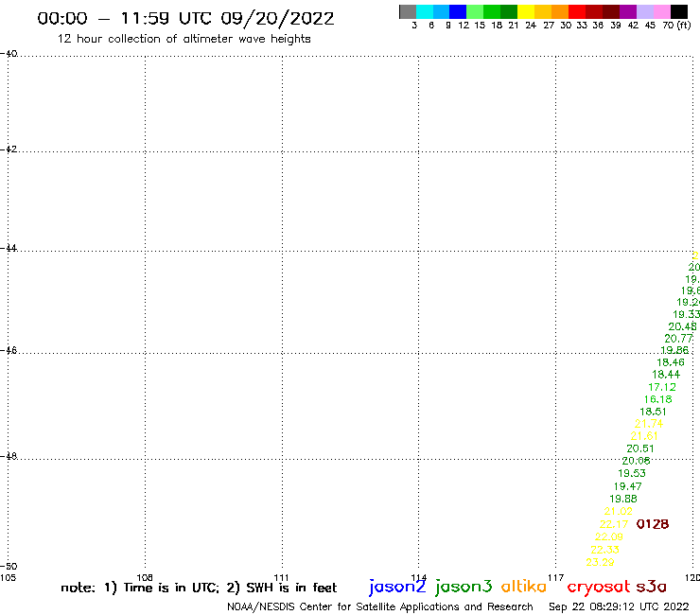Select the pure blue swatch in the legend bar
The width and height of the screenshot is (700, 615).
[458, 11]
